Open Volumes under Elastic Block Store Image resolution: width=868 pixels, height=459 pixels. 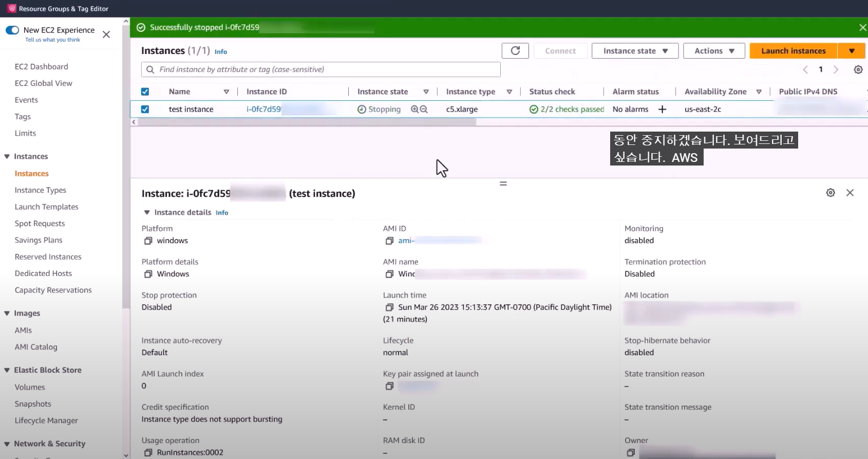point(30,387)
